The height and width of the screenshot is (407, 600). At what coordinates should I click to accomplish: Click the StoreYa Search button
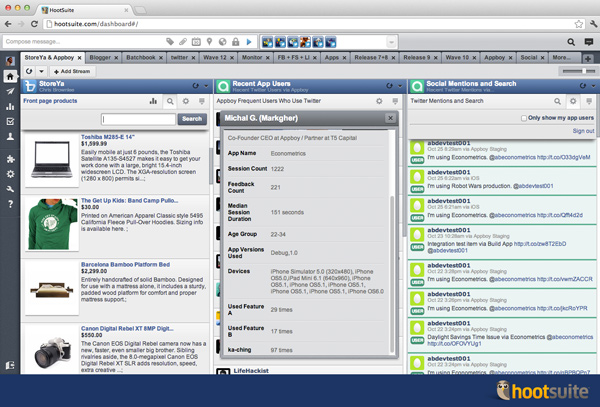click(x=192, y=119)
